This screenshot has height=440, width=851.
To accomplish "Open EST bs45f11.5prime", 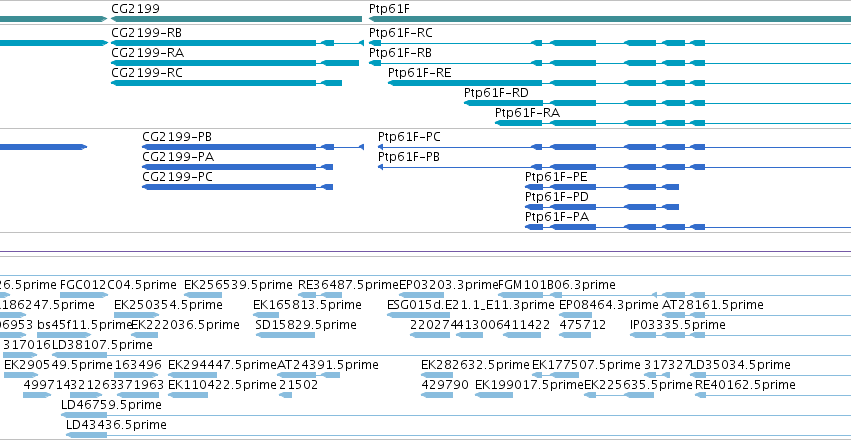I will (63, 335).
